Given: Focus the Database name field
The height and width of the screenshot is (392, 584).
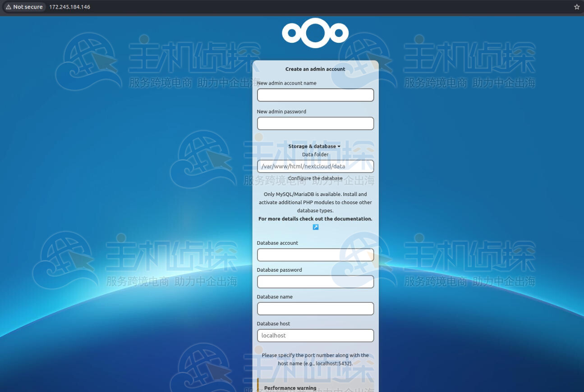Looking at the screenshot, I should click(315, 309).
